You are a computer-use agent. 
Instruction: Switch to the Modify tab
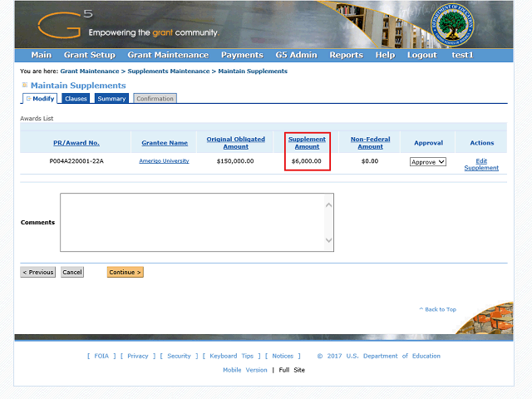[40, 98]
